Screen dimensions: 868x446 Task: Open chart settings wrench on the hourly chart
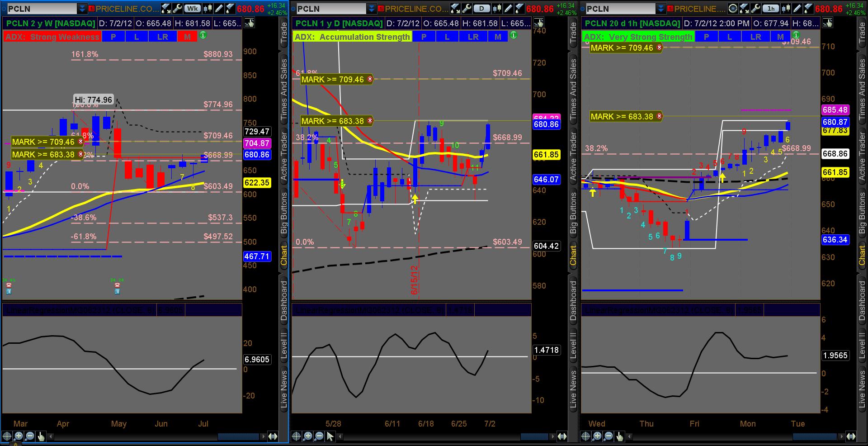pyautogui.click(x=755, y=8)
